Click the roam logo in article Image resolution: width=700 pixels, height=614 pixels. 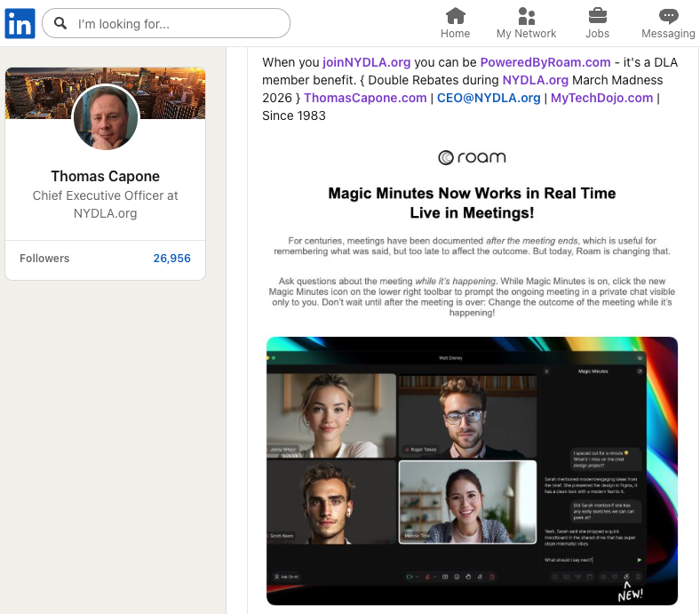point(472,157)
